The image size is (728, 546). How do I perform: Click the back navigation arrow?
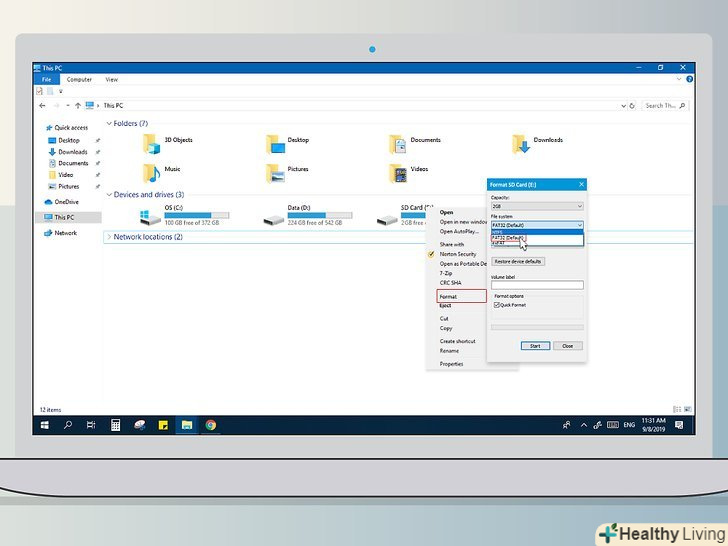[42, 105]
